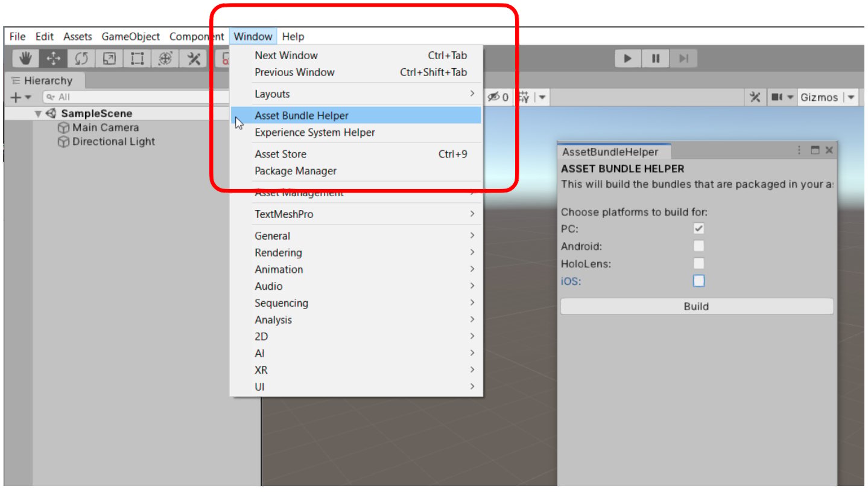This screenshot has height=492, width=868.
Task: Click the plus icon in Hierarchy
Action: point(16,97)
